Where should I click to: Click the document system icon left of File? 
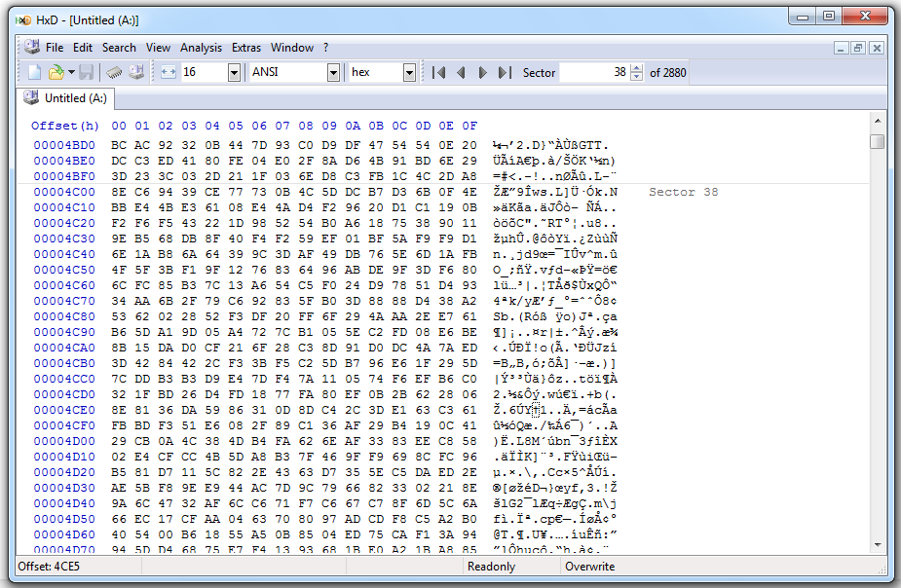31,47
